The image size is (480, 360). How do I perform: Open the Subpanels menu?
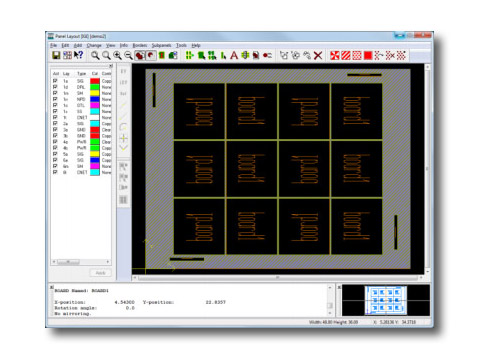(161, 45)
